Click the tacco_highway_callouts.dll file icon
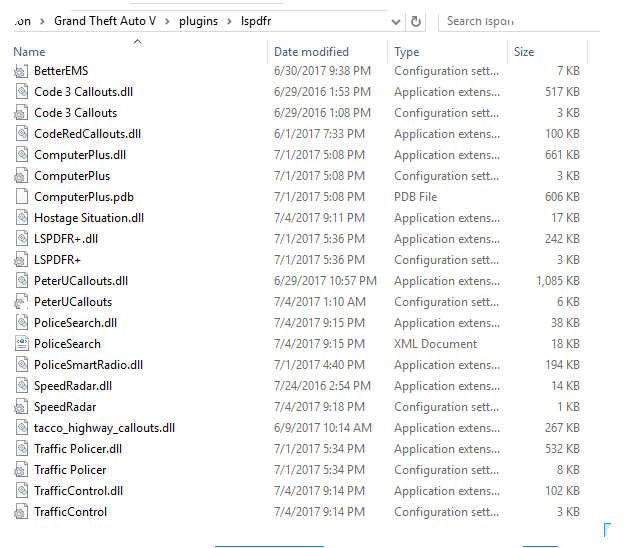The width and height of the screenshot is (632, 548). 22,428
